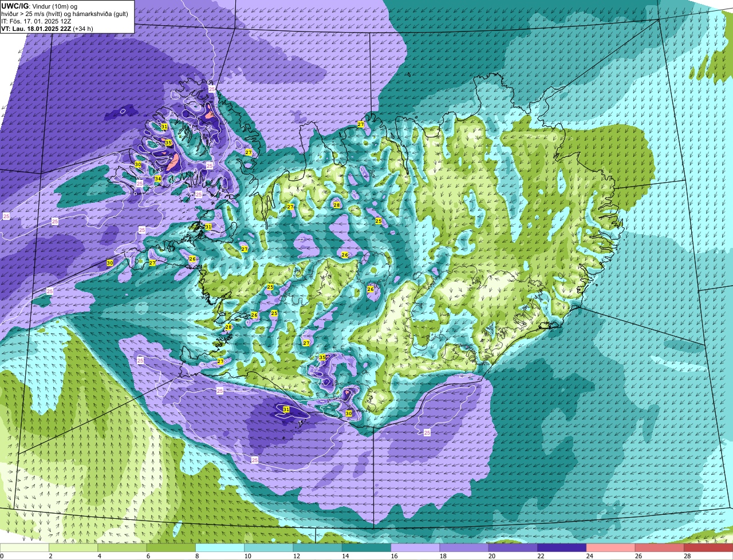Pick the 12–14 m/s teal legend swatch
The width and height of the screenshot is (733, 560).
[318, 547]
